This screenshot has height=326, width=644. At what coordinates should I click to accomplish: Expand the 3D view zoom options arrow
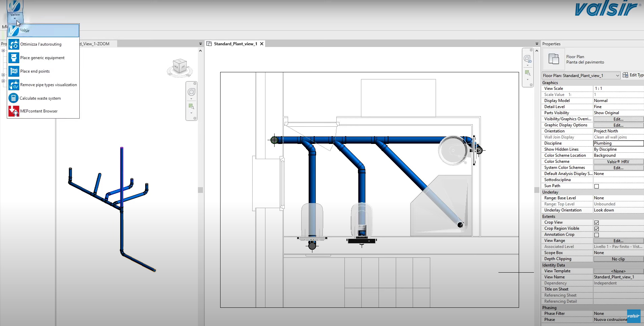coord(191,113)
